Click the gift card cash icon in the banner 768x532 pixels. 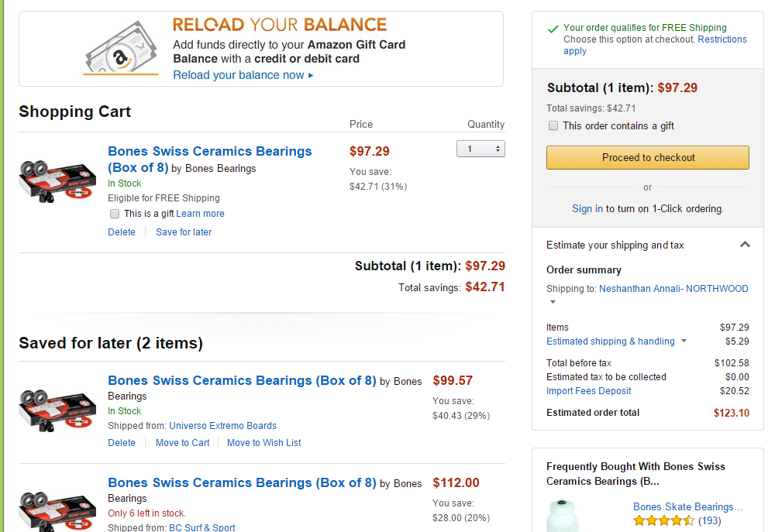pyautogui.click(x=121, y=50)
